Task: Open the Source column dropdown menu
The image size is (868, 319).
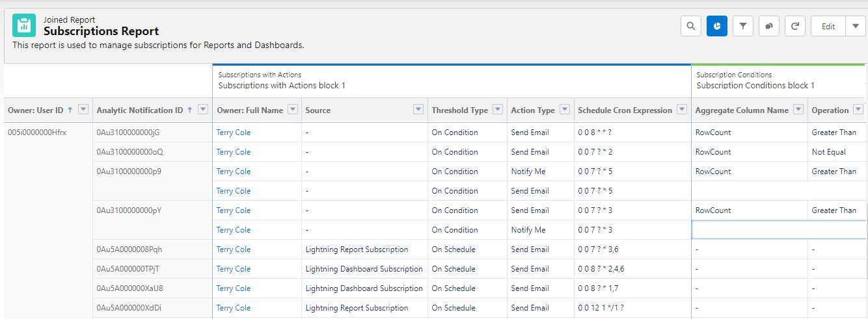Action: [x=418, y=110]
